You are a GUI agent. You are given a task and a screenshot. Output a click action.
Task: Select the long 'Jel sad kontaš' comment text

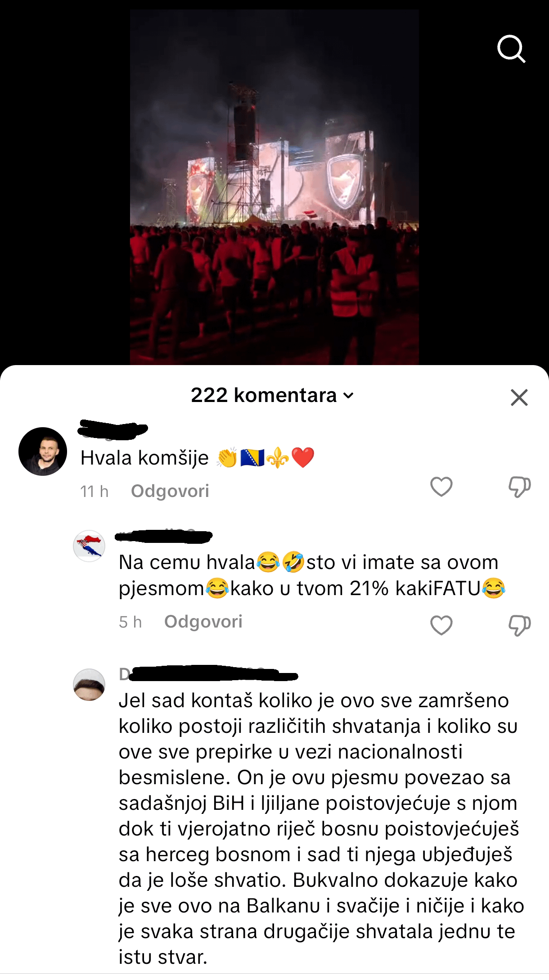point(321,829)
